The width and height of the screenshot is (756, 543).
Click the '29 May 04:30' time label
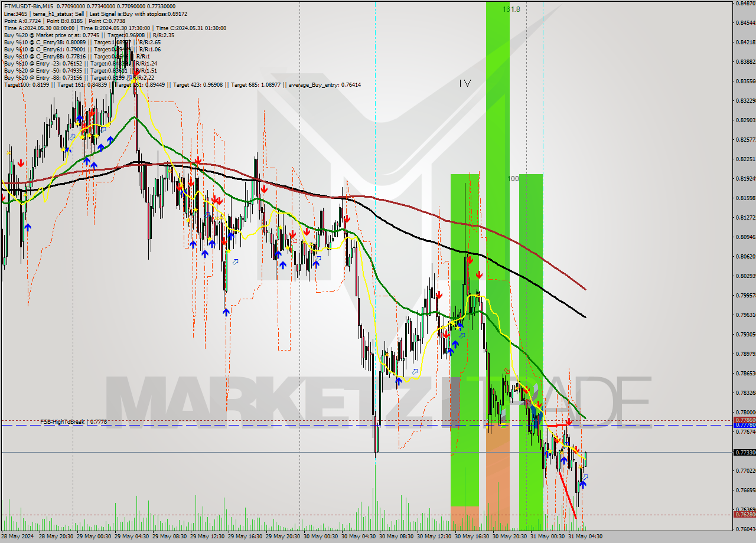tap(132, 537)
